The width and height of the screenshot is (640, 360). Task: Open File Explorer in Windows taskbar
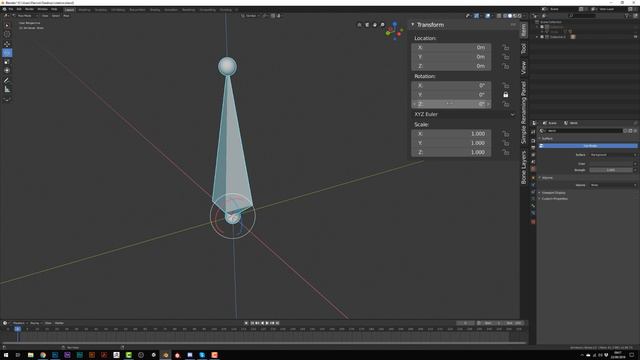click(x=31, y=355)
